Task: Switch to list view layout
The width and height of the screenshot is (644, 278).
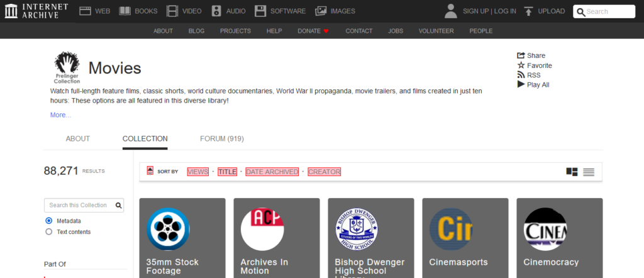Action: tap(589, 172)
